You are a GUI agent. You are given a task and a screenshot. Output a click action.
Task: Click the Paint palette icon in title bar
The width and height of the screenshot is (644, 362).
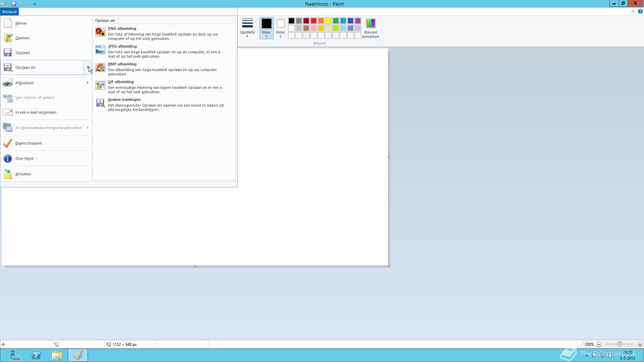[x=2, y=4]
